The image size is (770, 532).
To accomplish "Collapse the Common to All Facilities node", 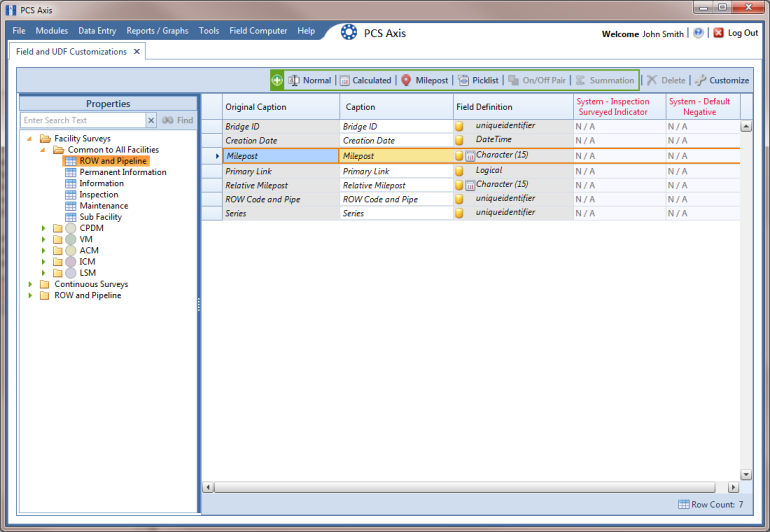I will [43, 150].
